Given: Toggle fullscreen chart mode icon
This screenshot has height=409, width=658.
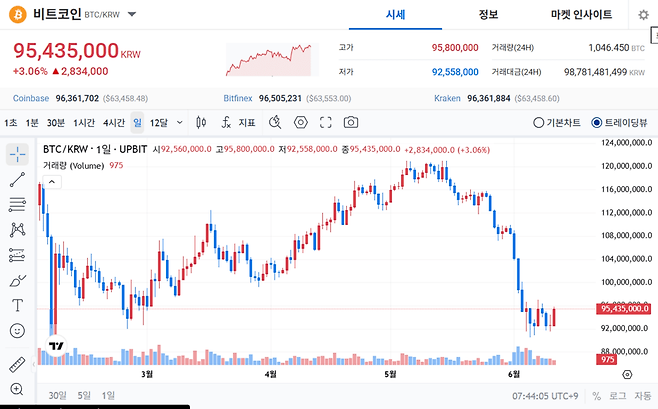Looking at the screenshot, I should [x=326, y=122].
